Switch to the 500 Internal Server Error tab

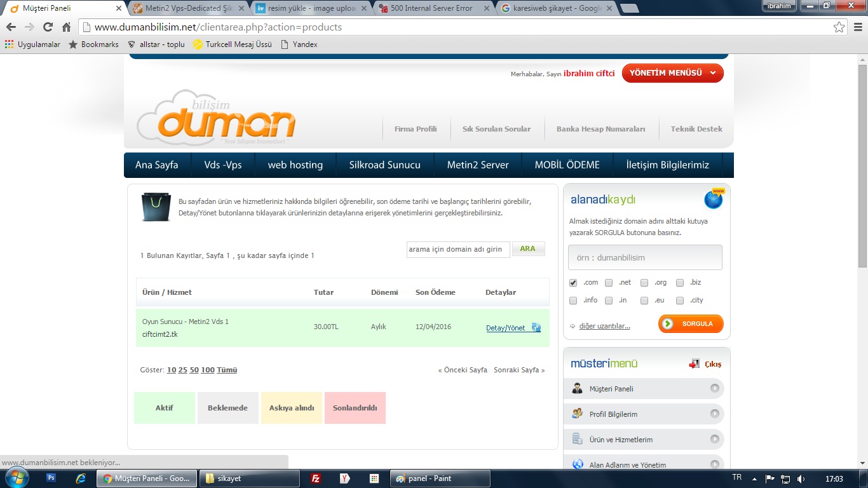[x=432, y=8]
